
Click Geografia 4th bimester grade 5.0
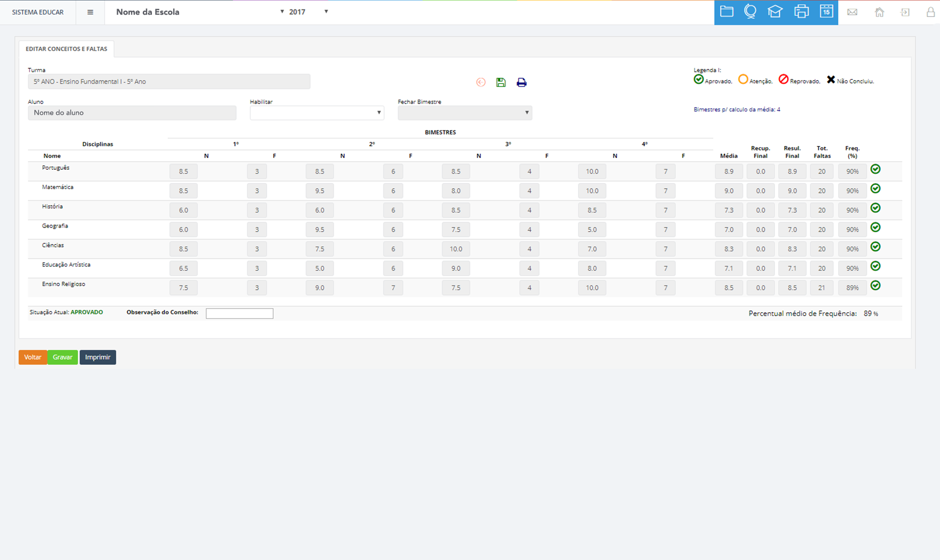pyautogui.click(x=592, y=229)
